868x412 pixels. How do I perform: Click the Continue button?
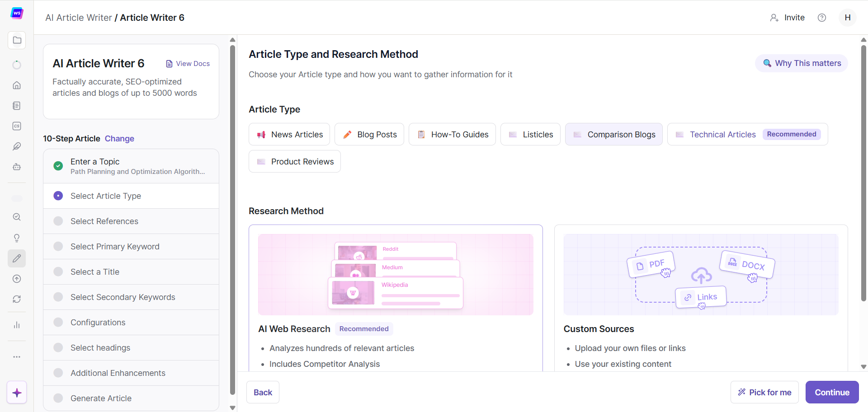click(x=832, y=392)
